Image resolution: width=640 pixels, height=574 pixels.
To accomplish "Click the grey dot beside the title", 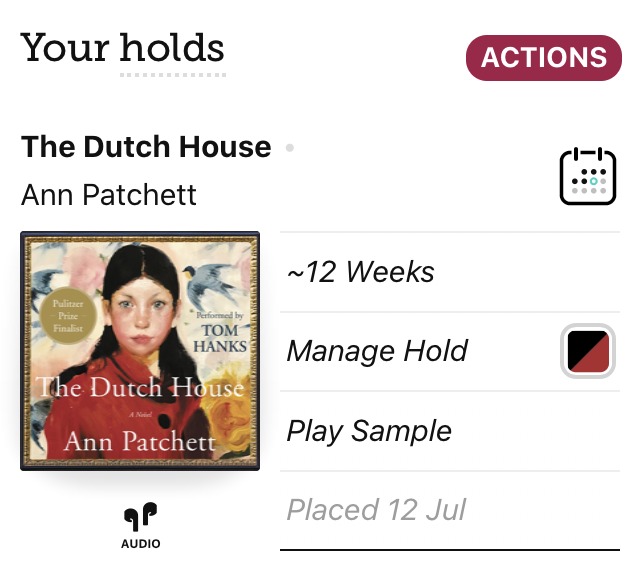I will (290, 148).
